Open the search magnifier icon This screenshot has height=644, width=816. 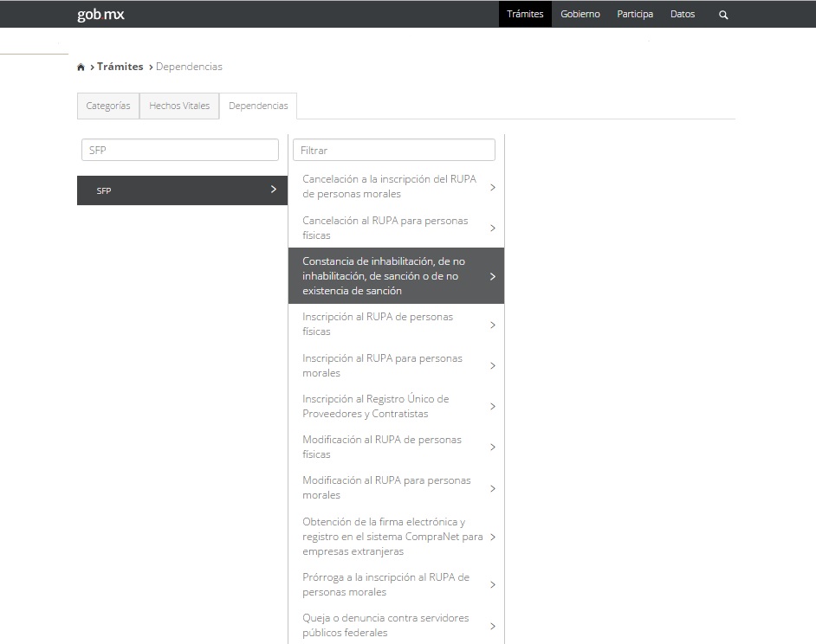[723, 15]
